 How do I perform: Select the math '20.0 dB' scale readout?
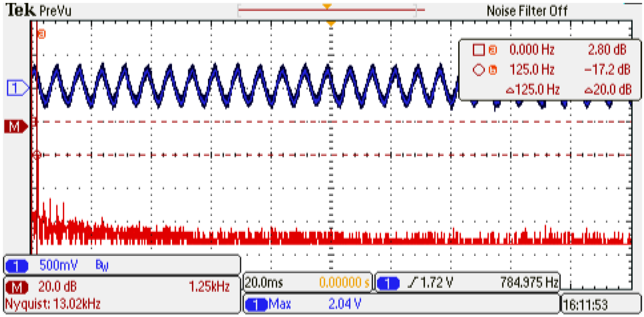tap(57, 287)
